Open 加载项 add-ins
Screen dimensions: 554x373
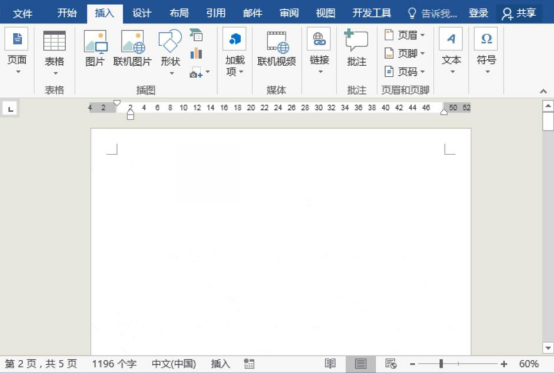235,52
